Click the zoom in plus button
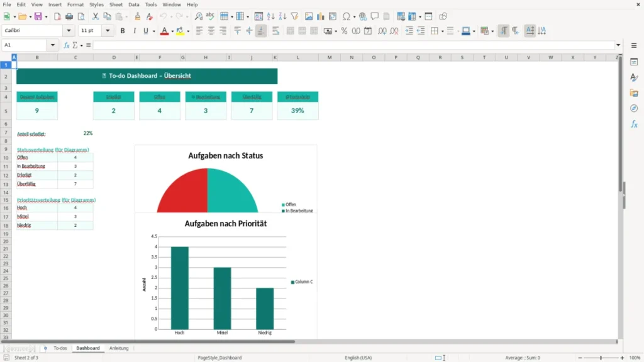644x362 pixels. (x=622, y=358)
